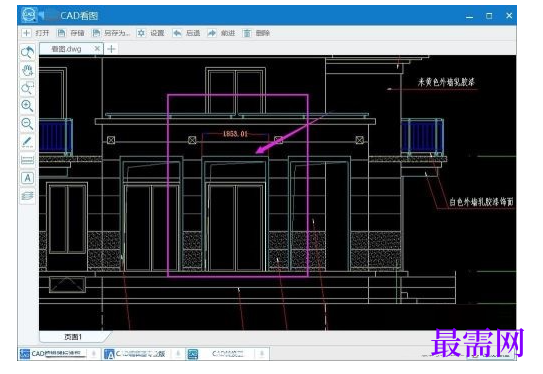Add a new drawing tab
The height and width of the screenshot is (374, 543).
click(x=111, y=49)
